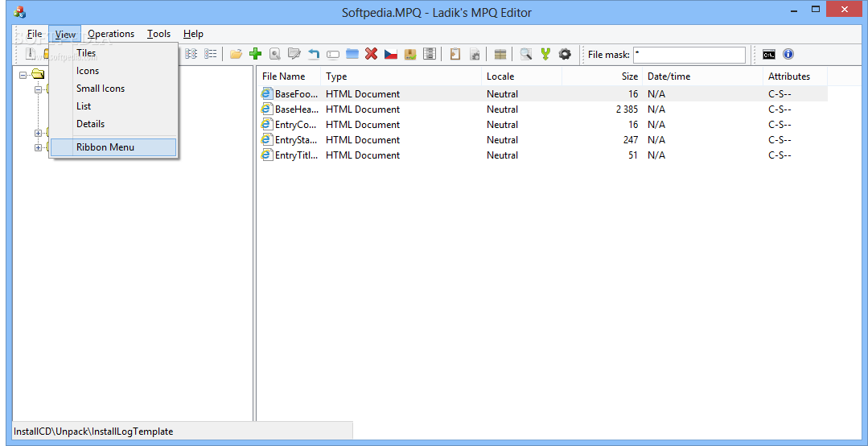Choose Small Icons from the View menu
Image resolution: width=868 pixels, height=446 pixels.
click(113, 89)
